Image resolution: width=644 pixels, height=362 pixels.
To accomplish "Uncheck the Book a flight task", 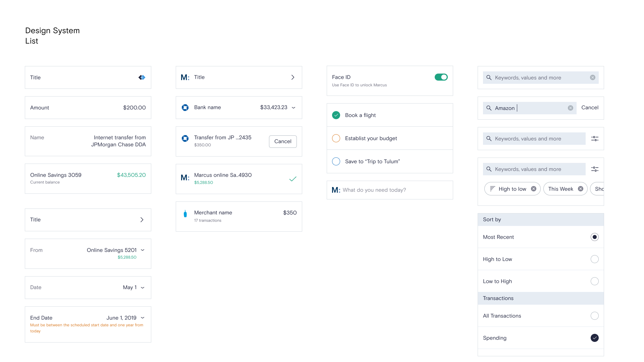I will tap(336, 115).
